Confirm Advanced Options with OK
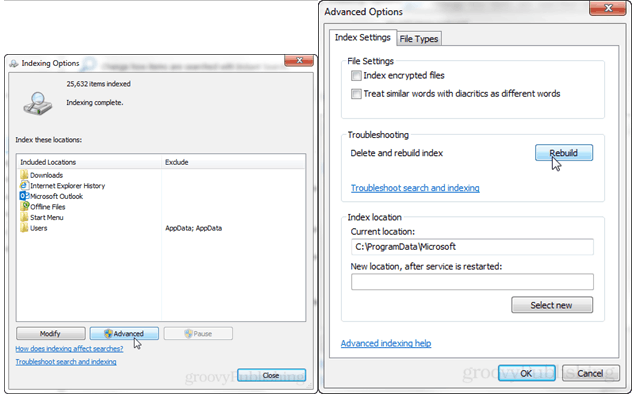The height and width of the screenshot is (396, 633). [526, 373]
